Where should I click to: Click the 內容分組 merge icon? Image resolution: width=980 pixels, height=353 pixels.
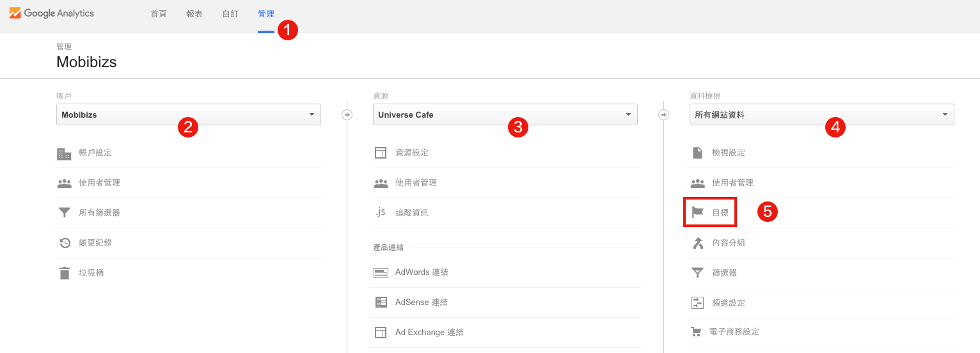pyautogui.click(x=698, y=243)
